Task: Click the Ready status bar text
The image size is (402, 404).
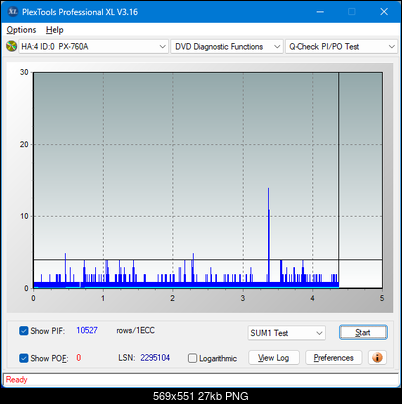Action: pos(16,379)
